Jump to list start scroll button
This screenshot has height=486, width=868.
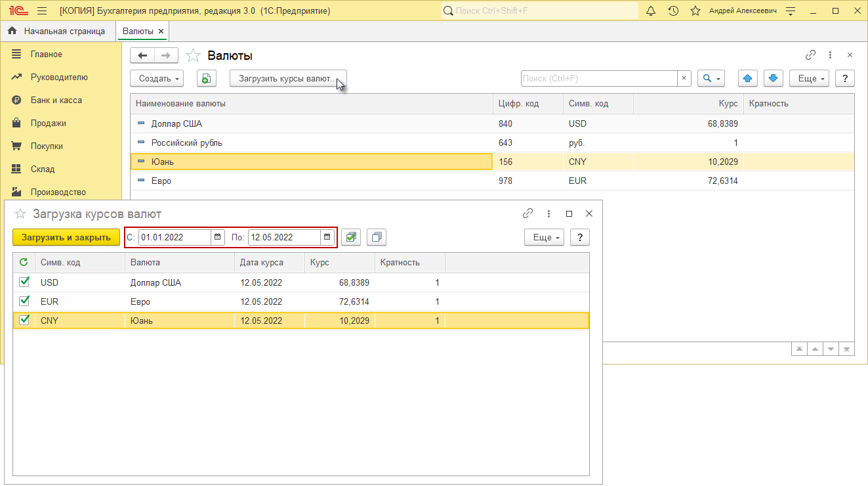(798, 349)
